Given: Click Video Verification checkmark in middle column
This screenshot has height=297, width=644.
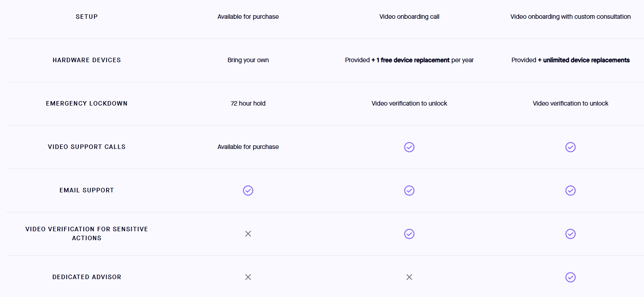Looking at the screenshot, I should click(409, 234).
